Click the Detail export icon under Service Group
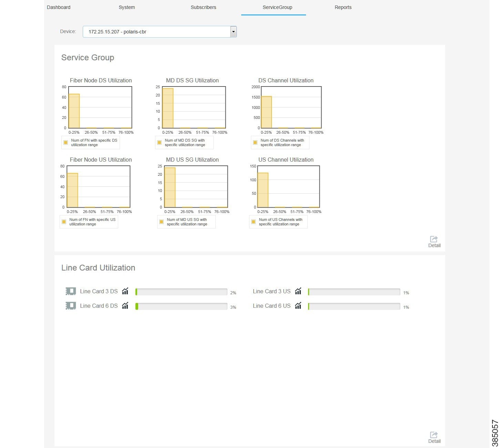The image size is (499, 448). point(434,240)
